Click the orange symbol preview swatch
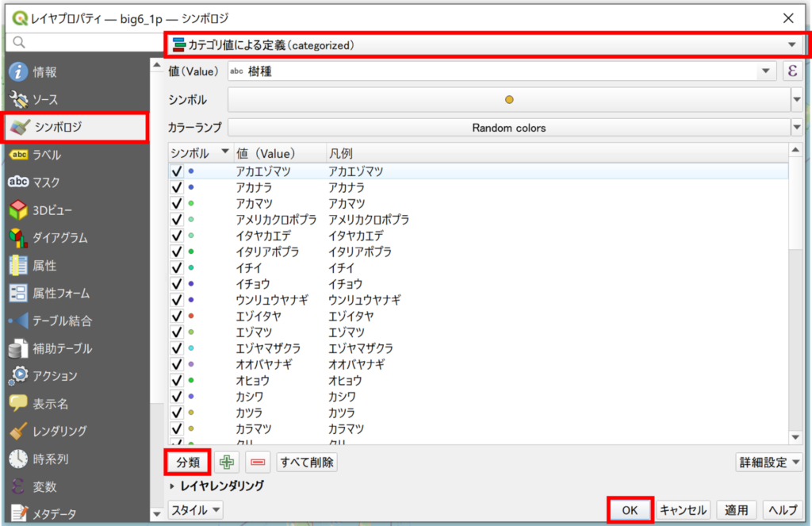This screenshot has height=526, width=812. pos(509,99)
